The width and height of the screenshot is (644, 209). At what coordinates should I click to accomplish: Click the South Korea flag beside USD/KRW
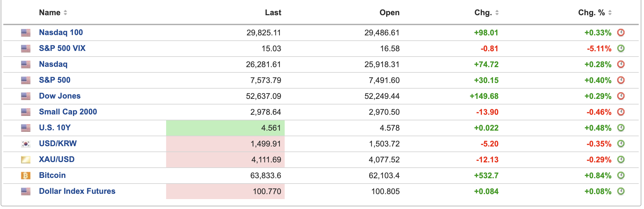tap(26, 144)
